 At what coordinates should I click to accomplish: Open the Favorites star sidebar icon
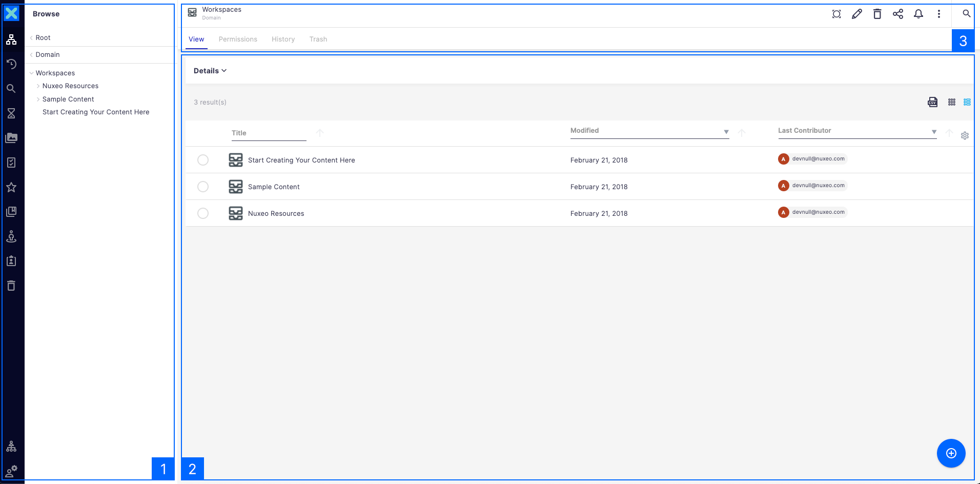click(11, 187)
